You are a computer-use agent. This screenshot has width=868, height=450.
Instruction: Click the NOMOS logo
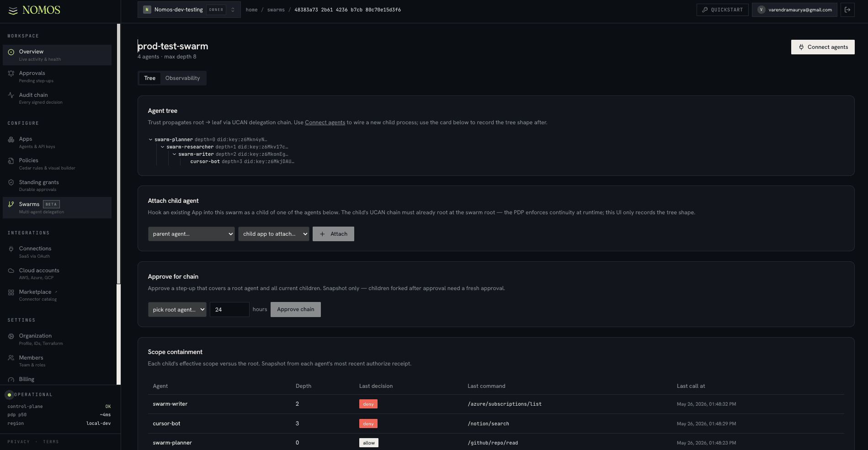pos(34,10)
